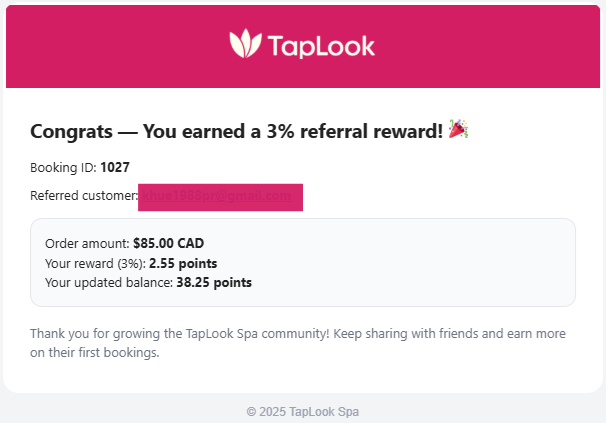Click the party popper emoji

pos(459,129)
